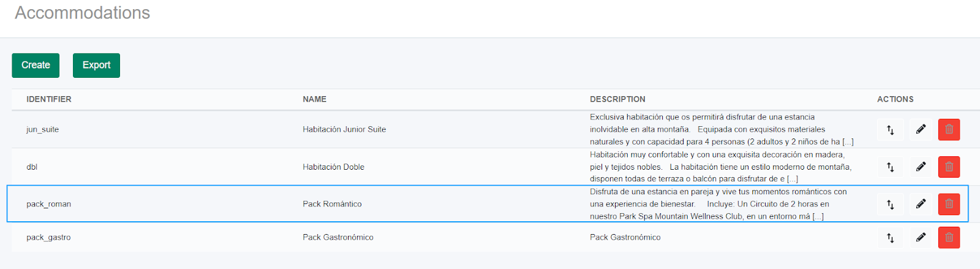
Task: Edit the Habitación Junior Suite with pencil icon
Action: (921, 129)
